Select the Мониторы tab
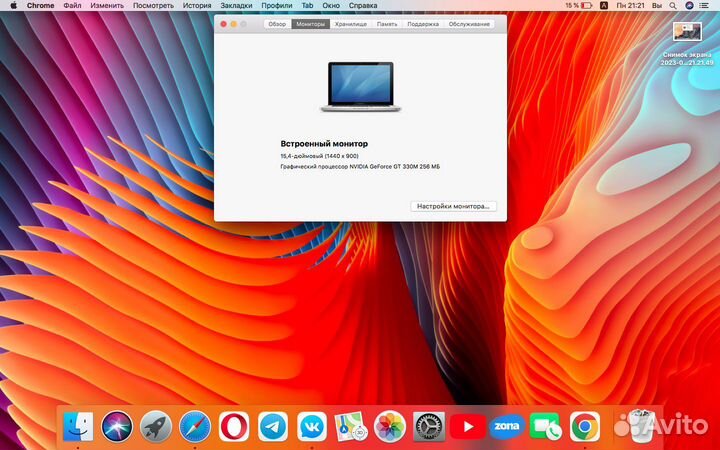Image resolution: width=720 pixels, height=450 pixels. pos(310,24)
